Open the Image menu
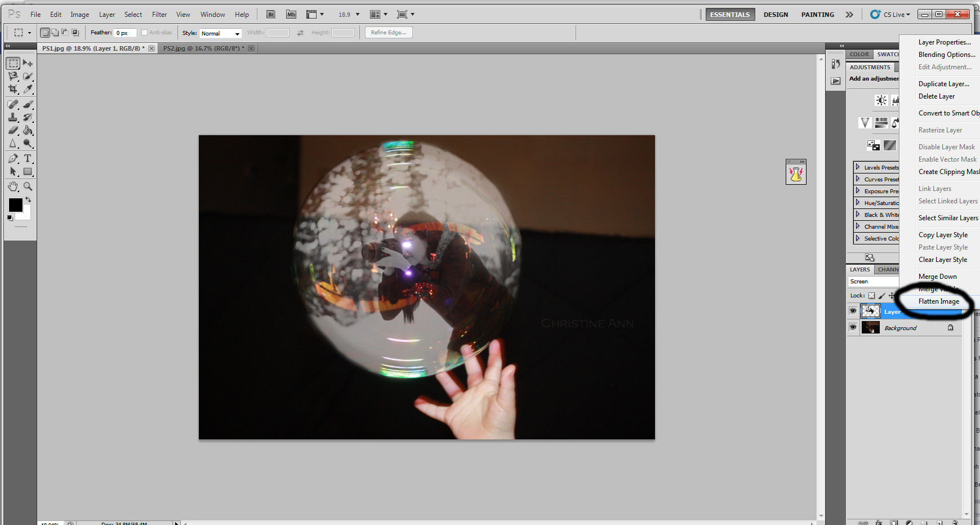This screenshot has width=980, height=525. click(79, 15)
